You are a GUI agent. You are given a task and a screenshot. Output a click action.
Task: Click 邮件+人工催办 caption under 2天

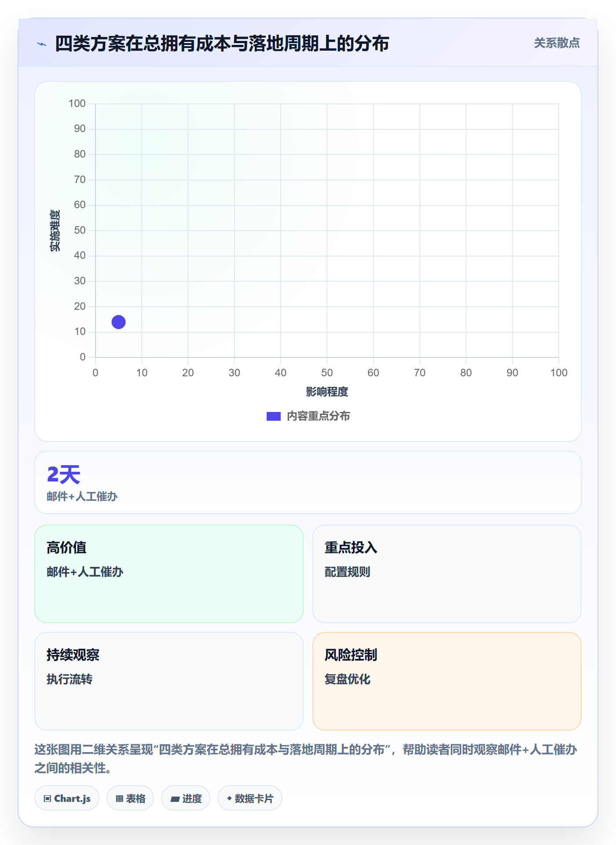[x=82, y=496]
